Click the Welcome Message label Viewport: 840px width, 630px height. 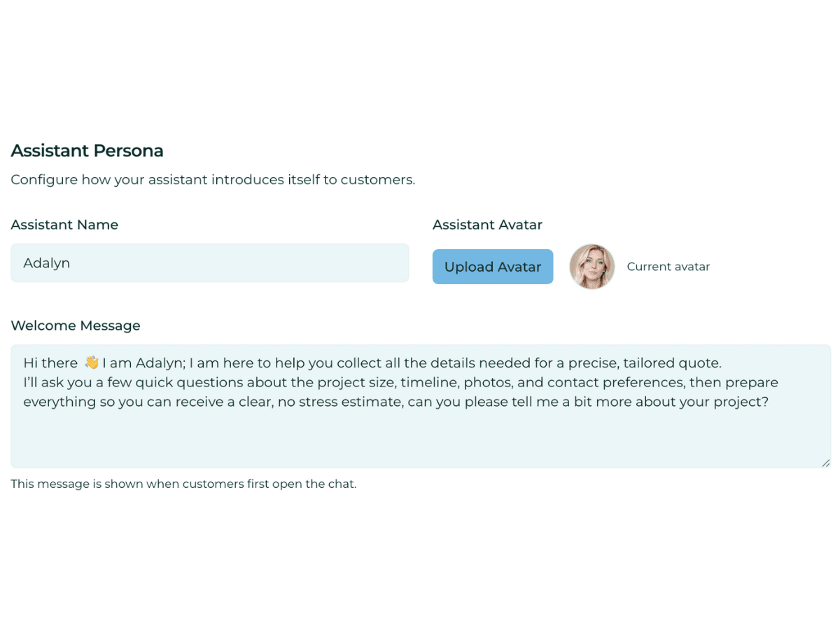tap(75, 325)
